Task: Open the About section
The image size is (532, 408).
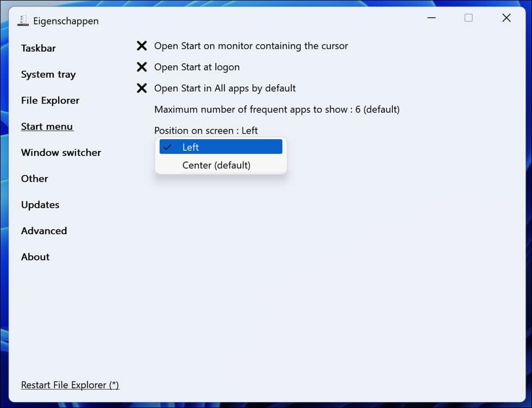Action: coord(35,256)
